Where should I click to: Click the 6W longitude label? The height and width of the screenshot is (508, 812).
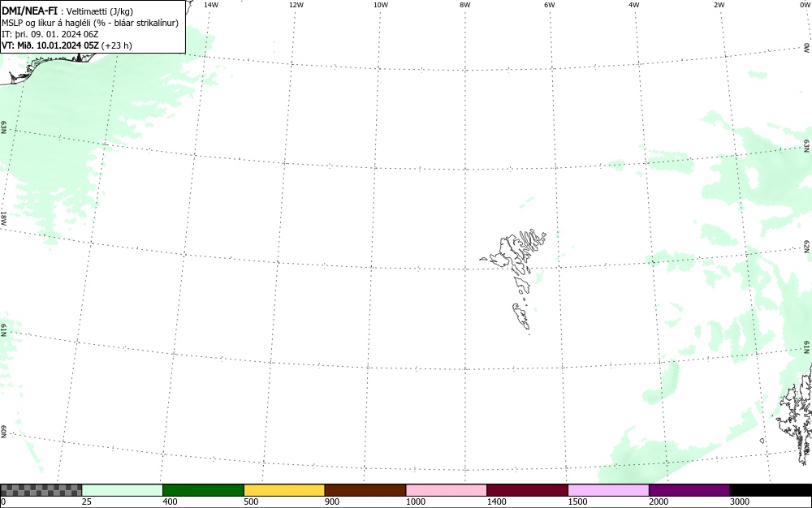[550, 5]
